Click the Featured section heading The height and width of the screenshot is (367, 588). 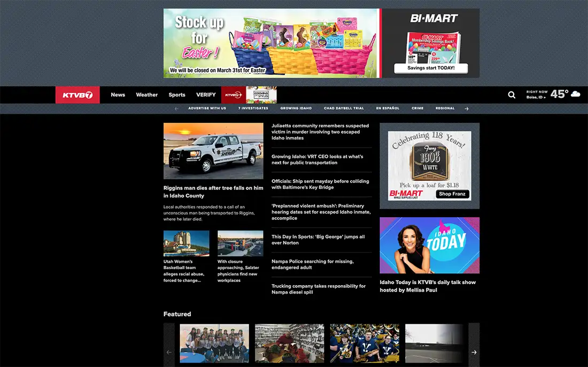(177, 314)
